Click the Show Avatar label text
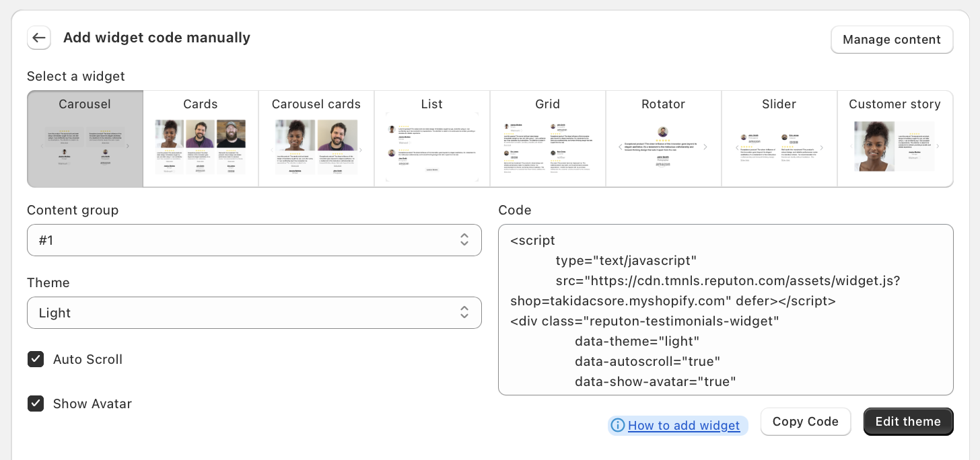Viewport: 980px width, 460px height. point(92,404)
